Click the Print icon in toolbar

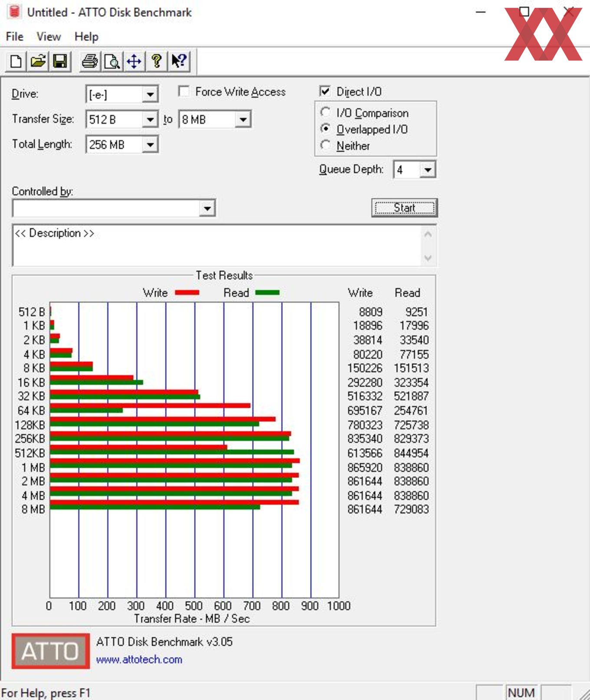pos(90,61)
